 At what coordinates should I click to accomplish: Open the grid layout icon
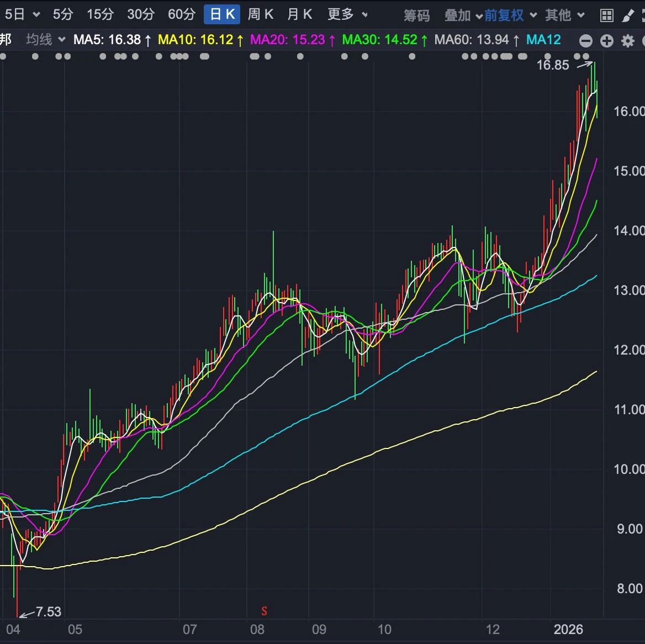[x=606, y=15]
